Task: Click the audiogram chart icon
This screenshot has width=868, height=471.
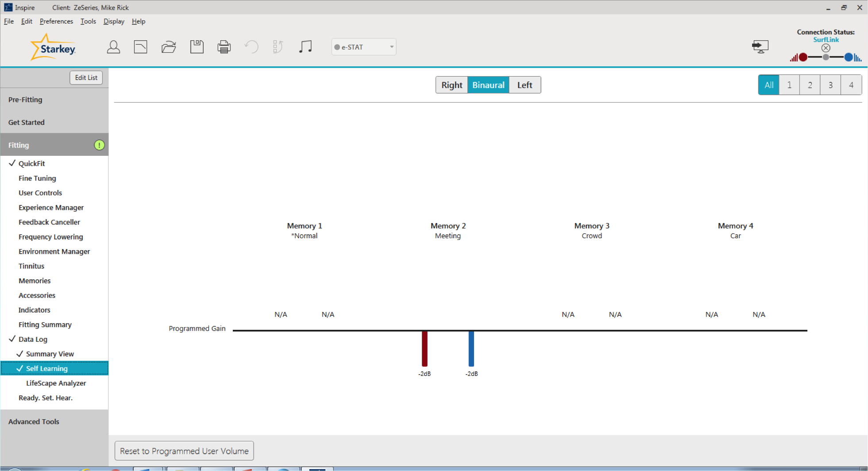Action: [140, 47]
